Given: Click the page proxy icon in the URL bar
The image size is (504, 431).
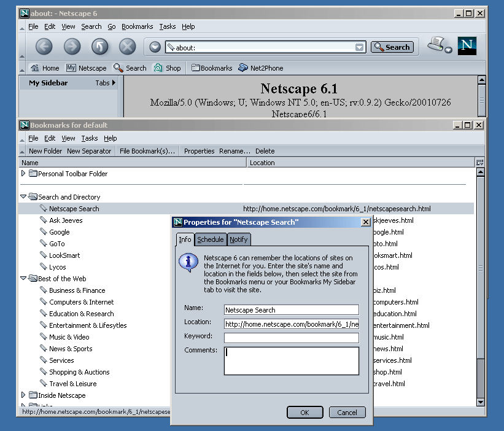Looking at the screenshot, I should 171,47.
